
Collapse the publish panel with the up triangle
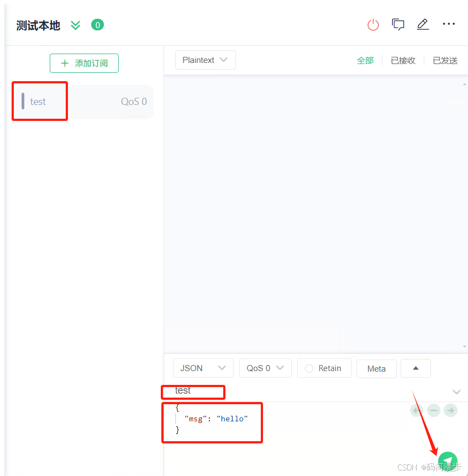(416, 368)
